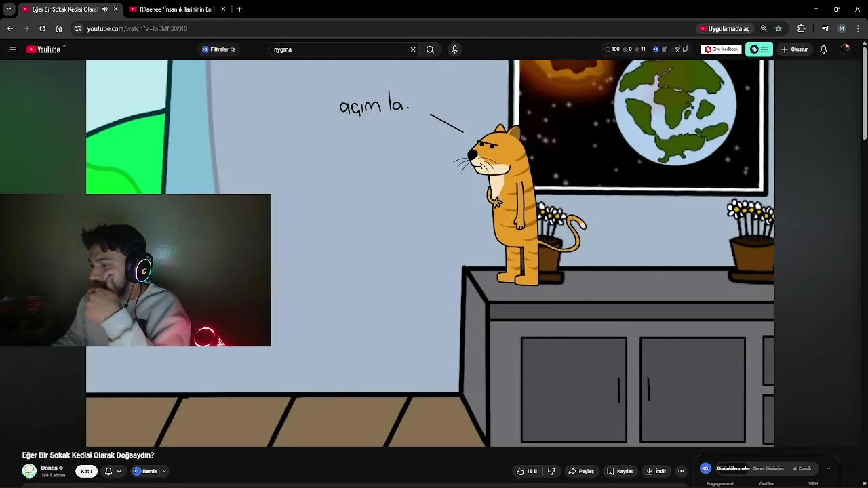Like the video (18 B)
The image size is (868, 488).
[527, 471]
